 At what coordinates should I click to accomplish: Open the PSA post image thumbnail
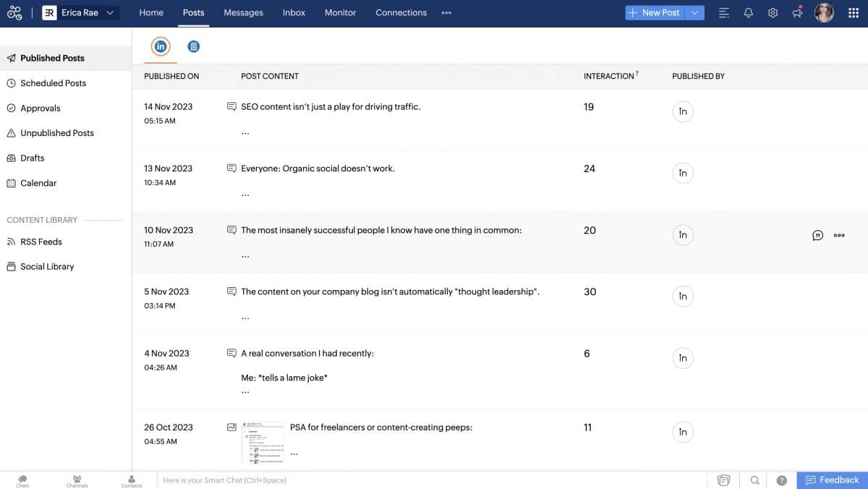tap(262, 441)
